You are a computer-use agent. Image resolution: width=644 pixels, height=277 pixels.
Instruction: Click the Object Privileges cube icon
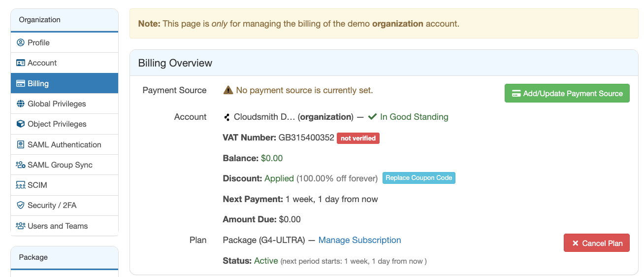21,124
